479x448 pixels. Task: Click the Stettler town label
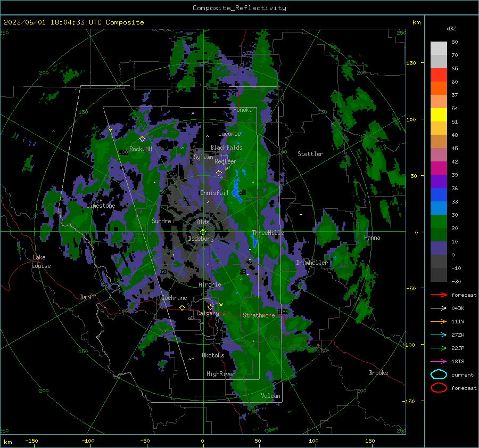[x=310, y=154]
